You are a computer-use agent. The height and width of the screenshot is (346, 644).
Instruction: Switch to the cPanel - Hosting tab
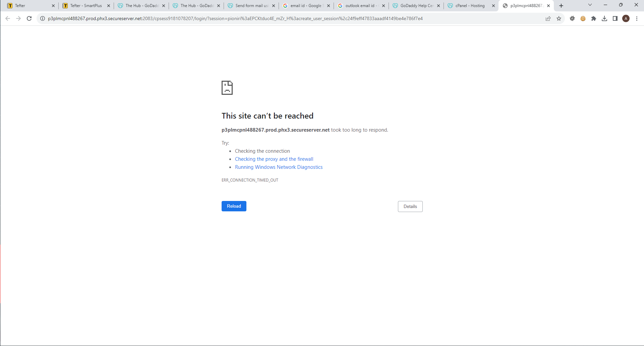click(x=470, y=6)
